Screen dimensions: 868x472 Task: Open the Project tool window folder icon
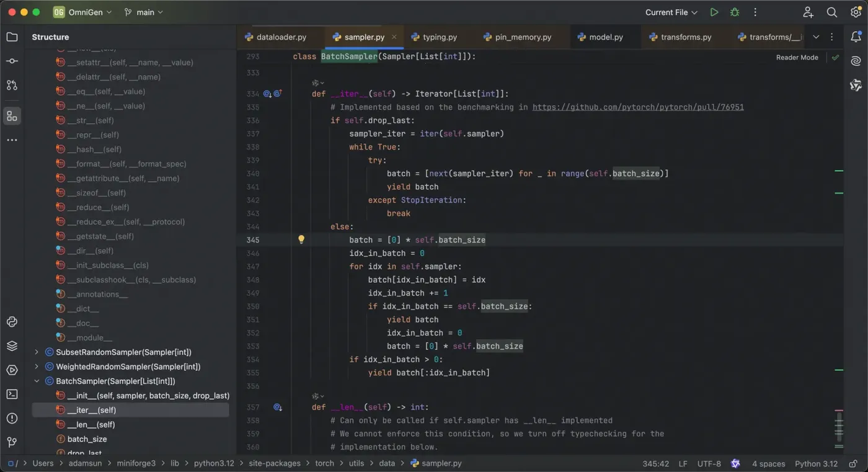pos(12,37)
